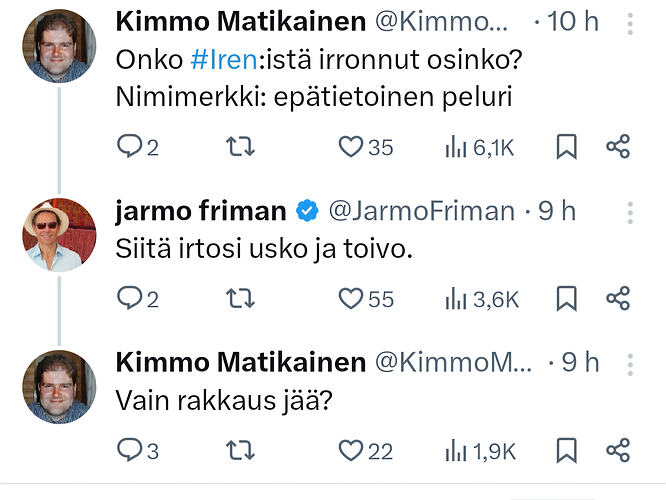Bookmark jarmo friman's reply
The width and height of the screenshot is (666, 500).
566,298
